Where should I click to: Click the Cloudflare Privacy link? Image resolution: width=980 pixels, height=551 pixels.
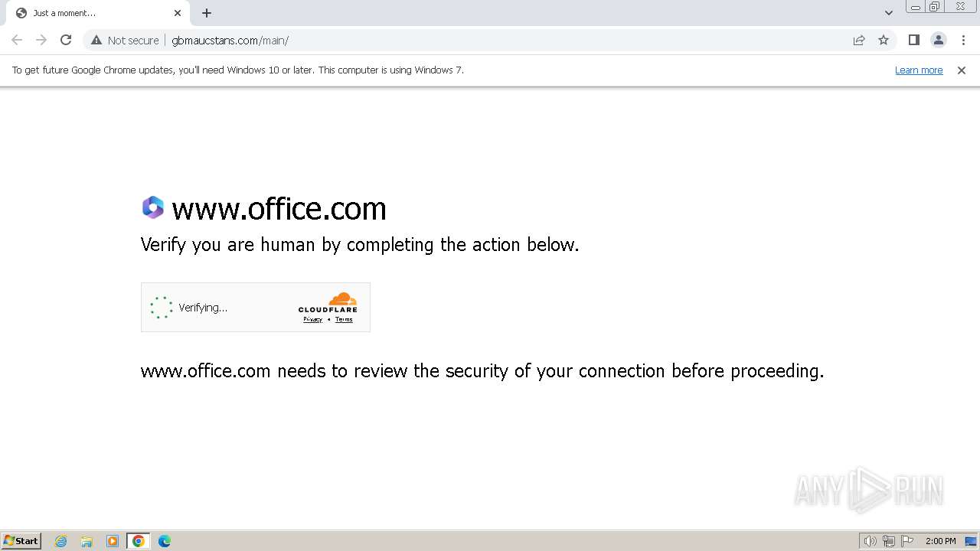click(312, 319)
